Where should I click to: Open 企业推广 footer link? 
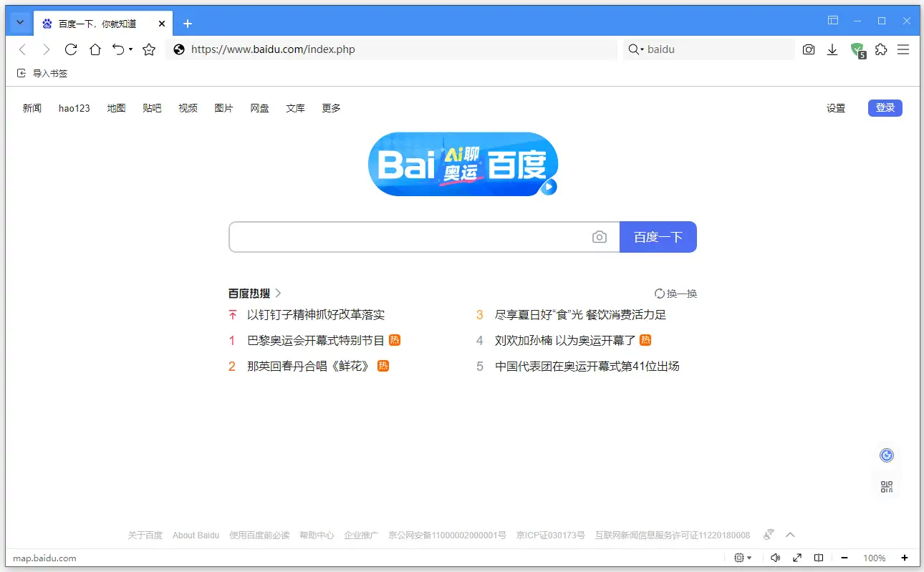(361, 535)
